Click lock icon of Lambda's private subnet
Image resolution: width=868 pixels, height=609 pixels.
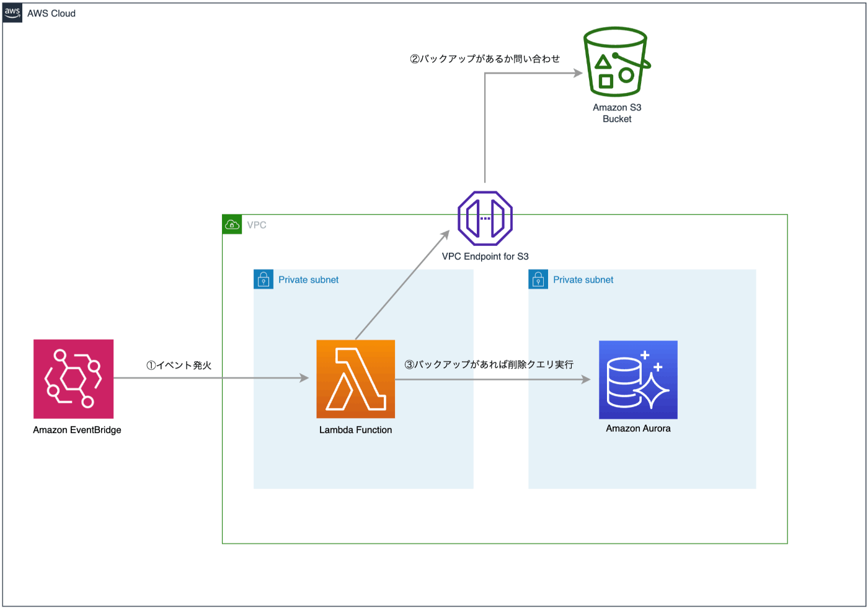tap(263, 279)
